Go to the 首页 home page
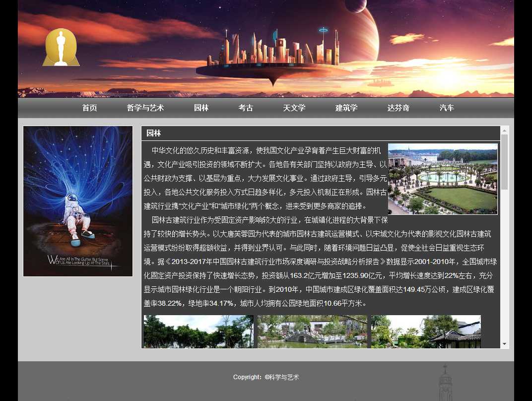Screen dimensions: 532x401 point(89,108)
